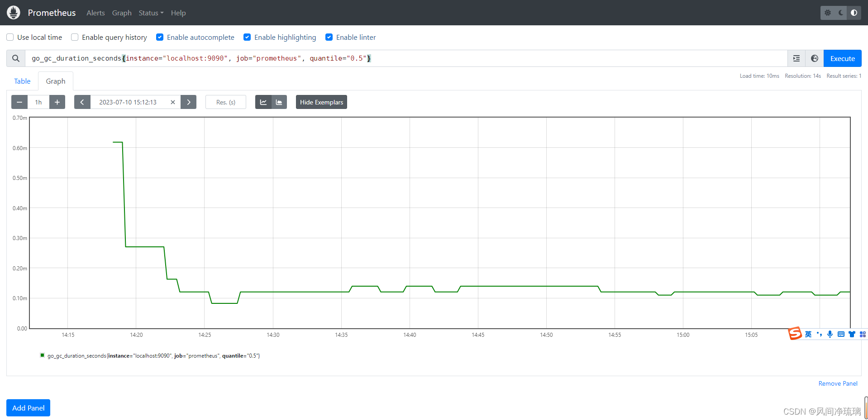Open the Alerts page
This screenshot has width=868, height=420.
pyautogui.click(x=95, y=13)
